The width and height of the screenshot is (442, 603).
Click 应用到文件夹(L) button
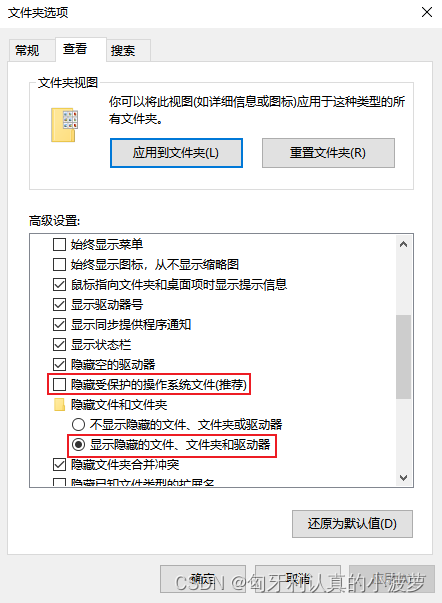tap(176, 153)
